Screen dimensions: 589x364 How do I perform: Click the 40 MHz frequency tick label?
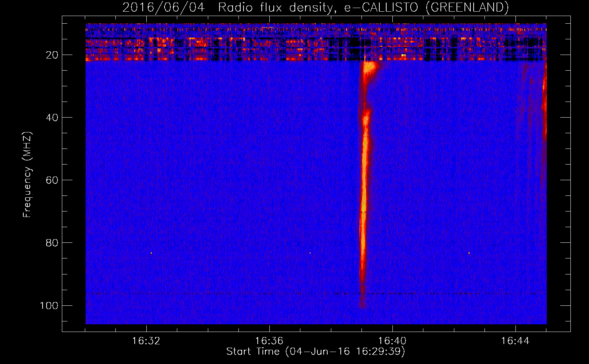click(x=52, y=118)
